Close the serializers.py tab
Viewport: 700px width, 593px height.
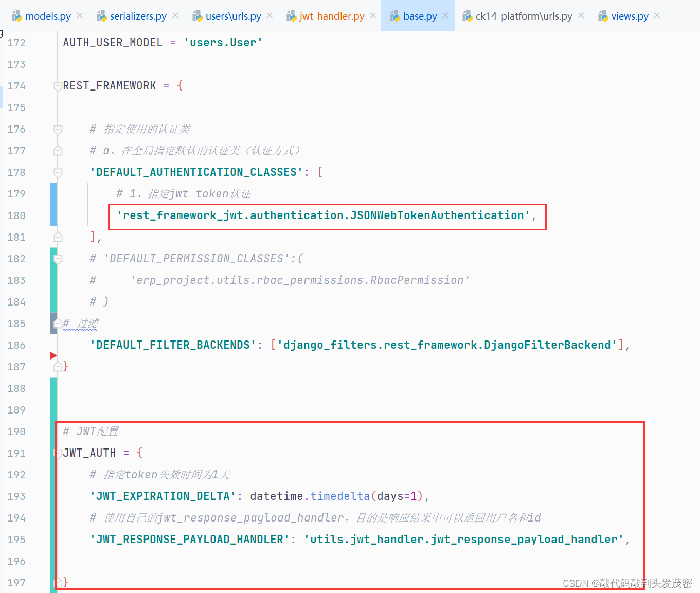click(x=175, y=16)
